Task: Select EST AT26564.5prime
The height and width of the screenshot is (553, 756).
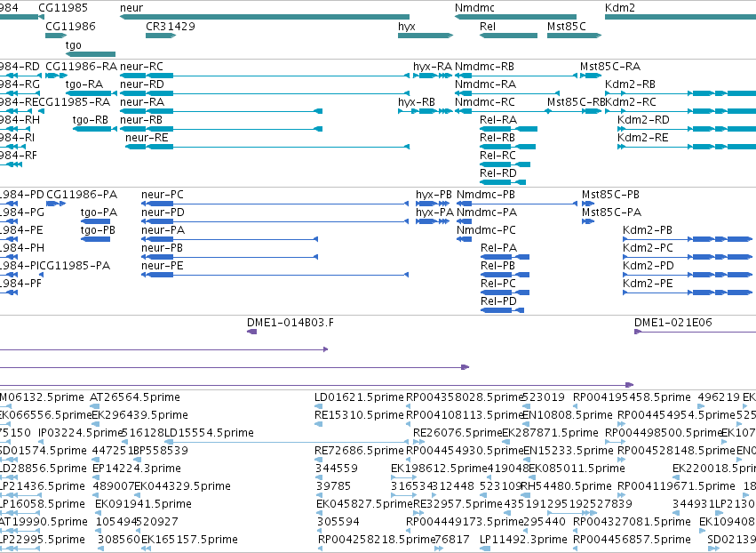Action: pos(135,398)
